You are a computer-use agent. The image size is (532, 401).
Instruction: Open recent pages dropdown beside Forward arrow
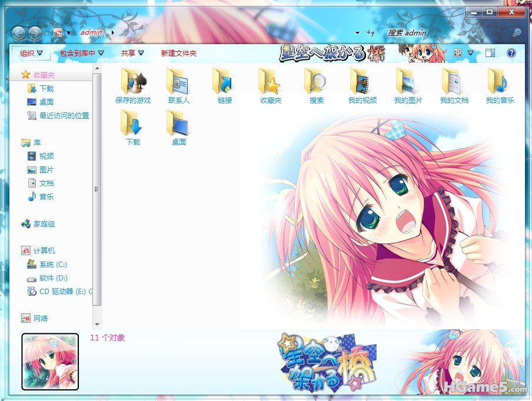[47, 33]
